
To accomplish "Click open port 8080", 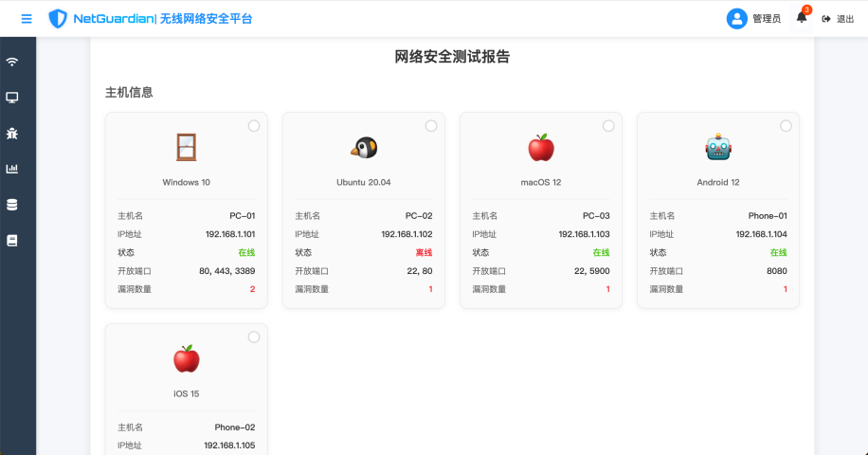I will click(x=777, y=271).
